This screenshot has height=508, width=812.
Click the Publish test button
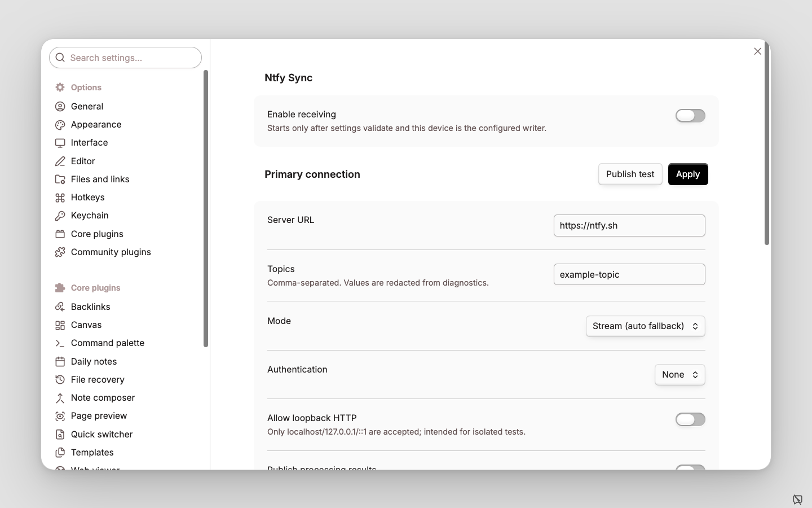pos(630,174)
